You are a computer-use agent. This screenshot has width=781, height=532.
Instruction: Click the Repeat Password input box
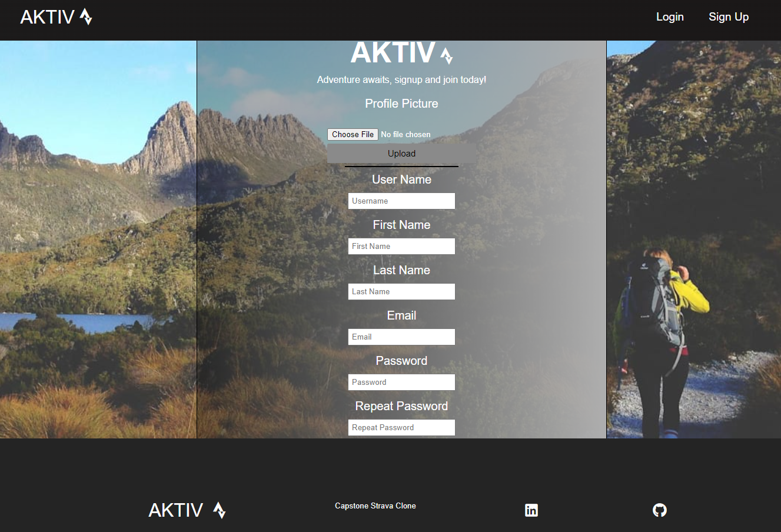pos(401,427)
